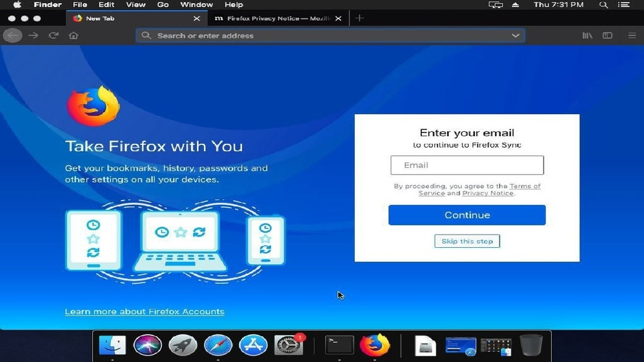Image resolution: width=644 pixels, height=362 pixels.
Task: Open Terminal from the Dock
Action: 339,345
